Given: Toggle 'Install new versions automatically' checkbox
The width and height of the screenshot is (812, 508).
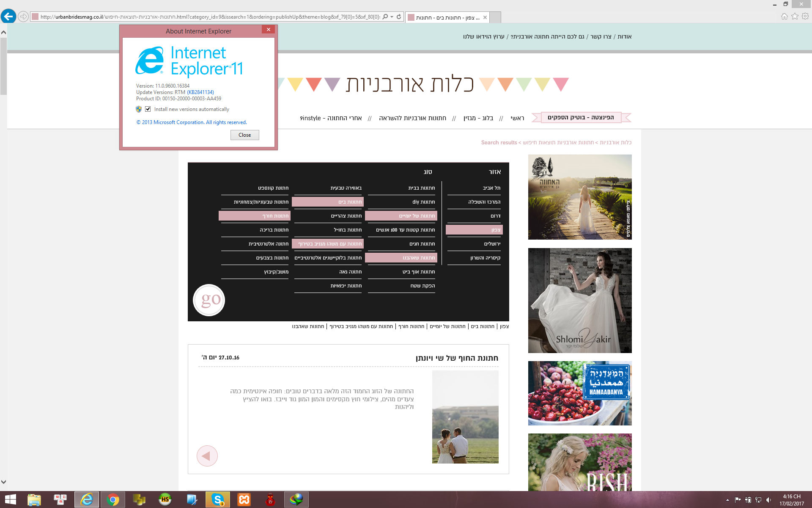Looking at the screenshot, I should coord(148,109).
